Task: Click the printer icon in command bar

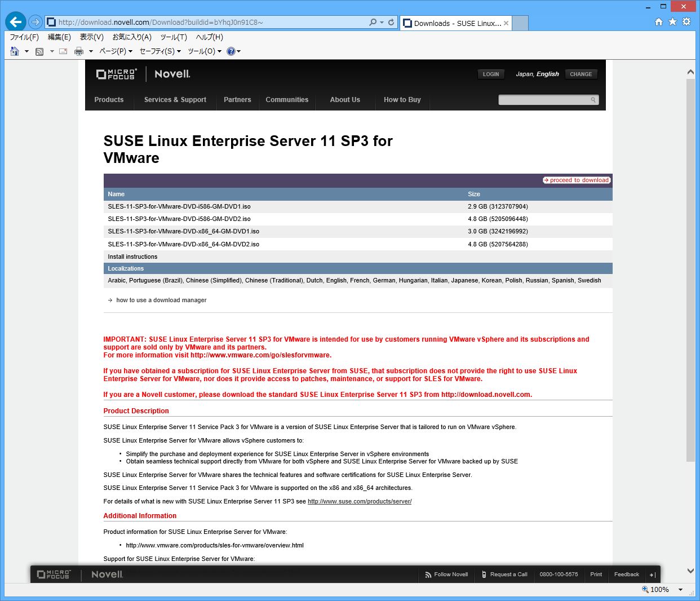Action: pyautogui.click(x=79, y=51)
